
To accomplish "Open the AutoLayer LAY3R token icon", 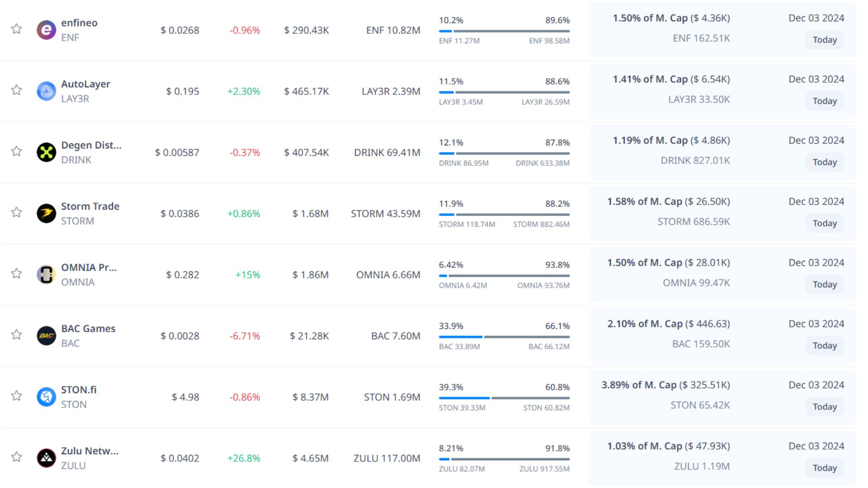I will point(46,91).
